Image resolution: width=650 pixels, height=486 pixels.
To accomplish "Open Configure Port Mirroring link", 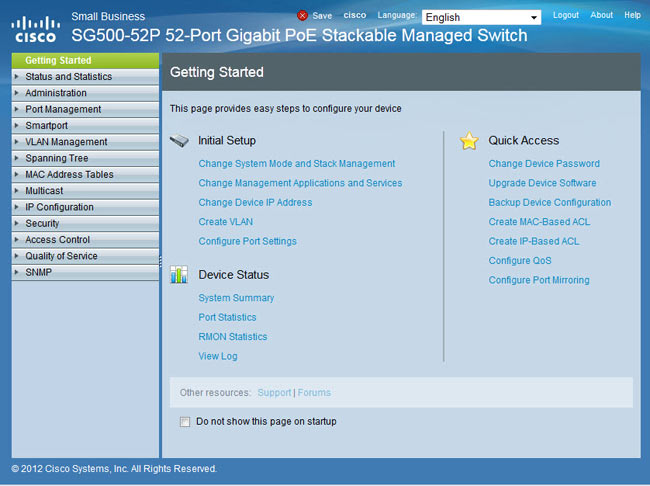I will 539,280.
